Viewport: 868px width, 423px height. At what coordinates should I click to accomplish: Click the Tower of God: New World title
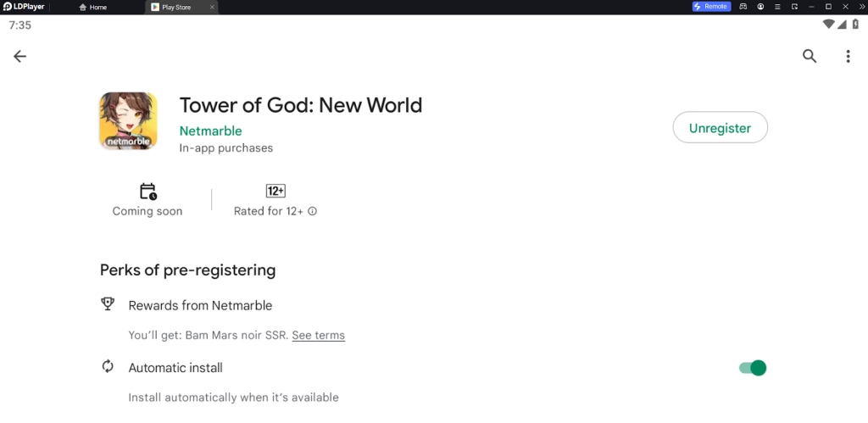(301, 105)
